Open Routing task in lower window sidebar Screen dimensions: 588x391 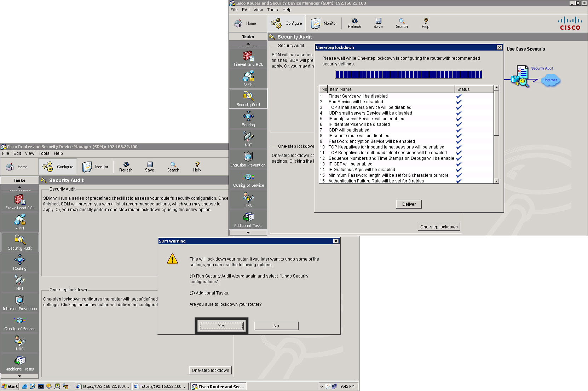[x=20, y=262]
